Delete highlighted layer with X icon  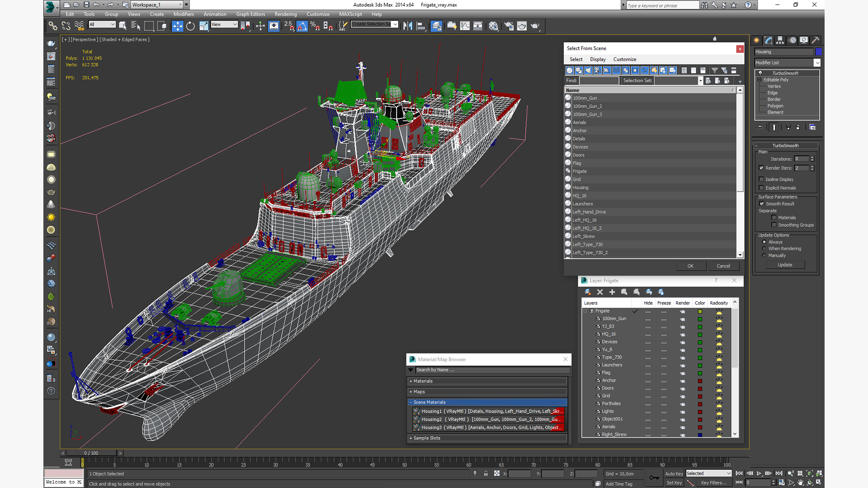click(600, 292)
